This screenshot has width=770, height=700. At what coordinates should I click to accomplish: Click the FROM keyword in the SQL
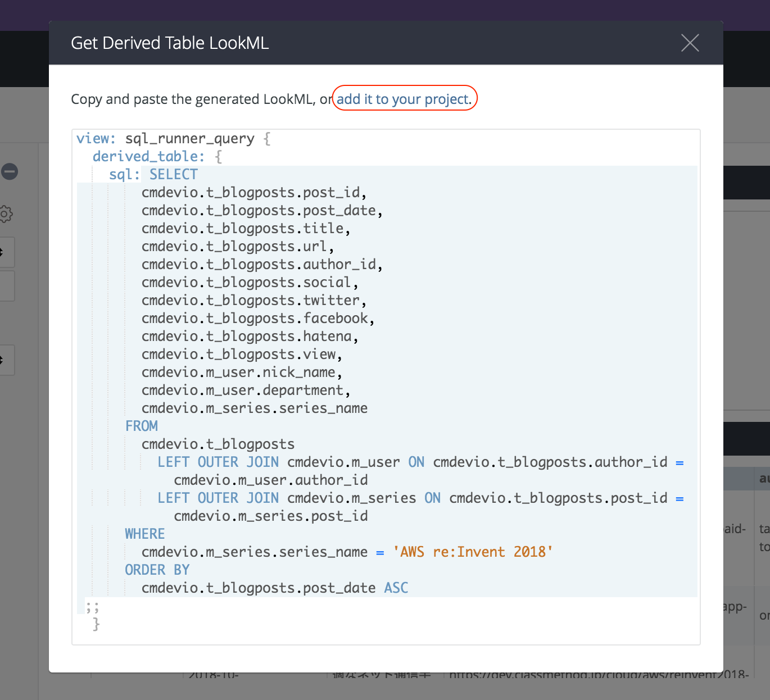pyautogui.click(x=141, y=426)
